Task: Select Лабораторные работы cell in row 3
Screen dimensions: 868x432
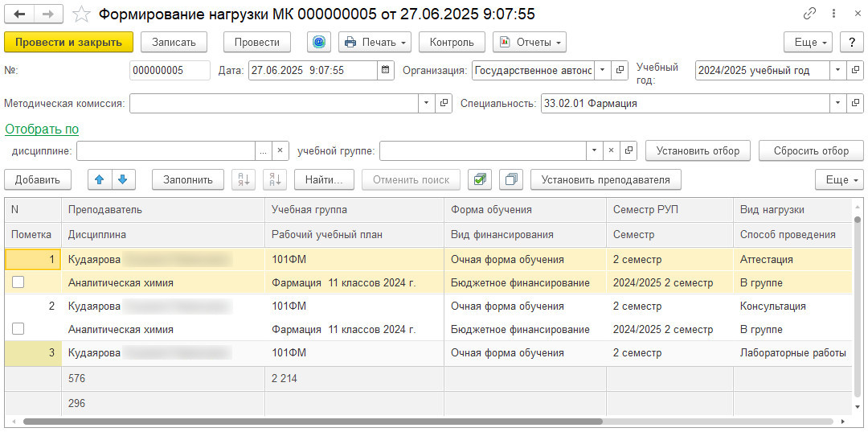Action: click(x=792, y=353)
